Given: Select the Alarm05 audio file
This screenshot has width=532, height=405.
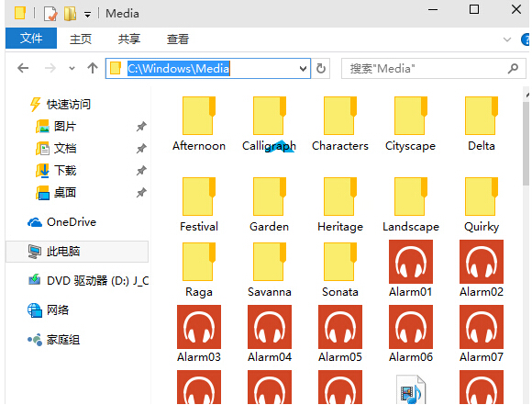Looking at the screenshot, I should click(x=340, y=334).
